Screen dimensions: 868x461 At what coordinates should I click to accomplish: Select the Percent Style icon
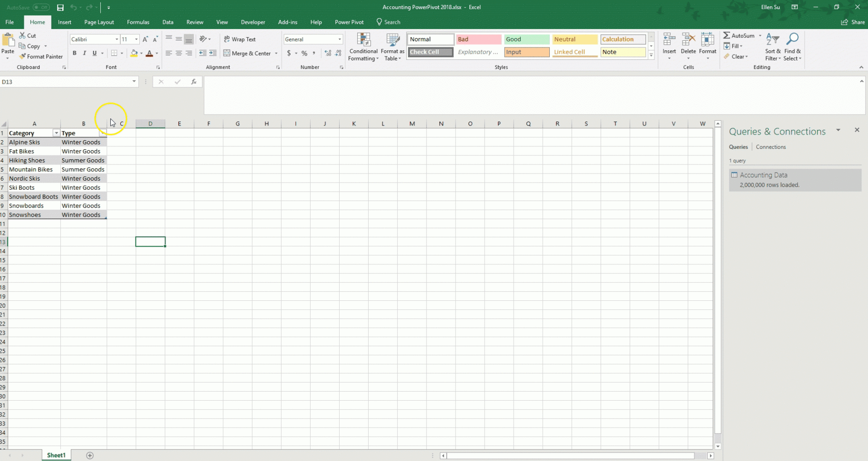pyautogui.click(x=304, y=53)
